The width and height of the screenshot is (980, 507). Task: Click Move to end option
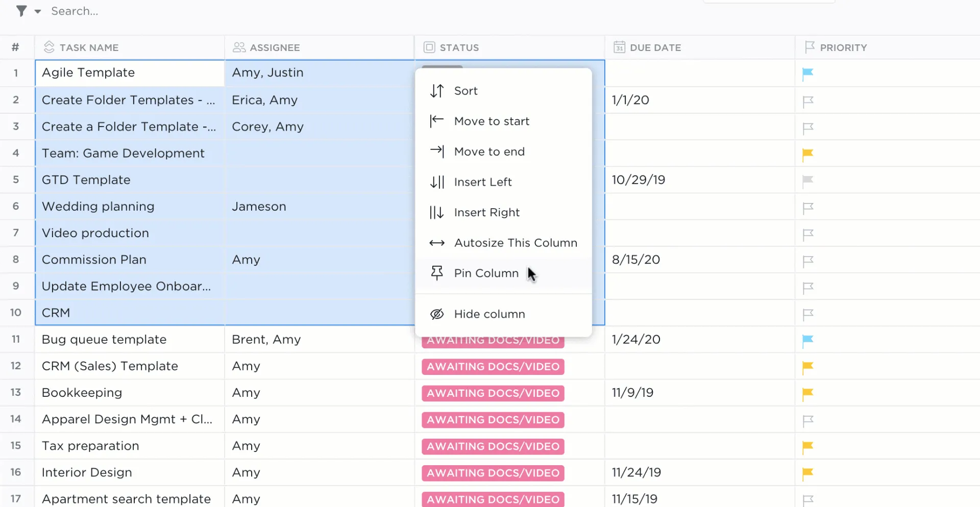click(489, 151)
